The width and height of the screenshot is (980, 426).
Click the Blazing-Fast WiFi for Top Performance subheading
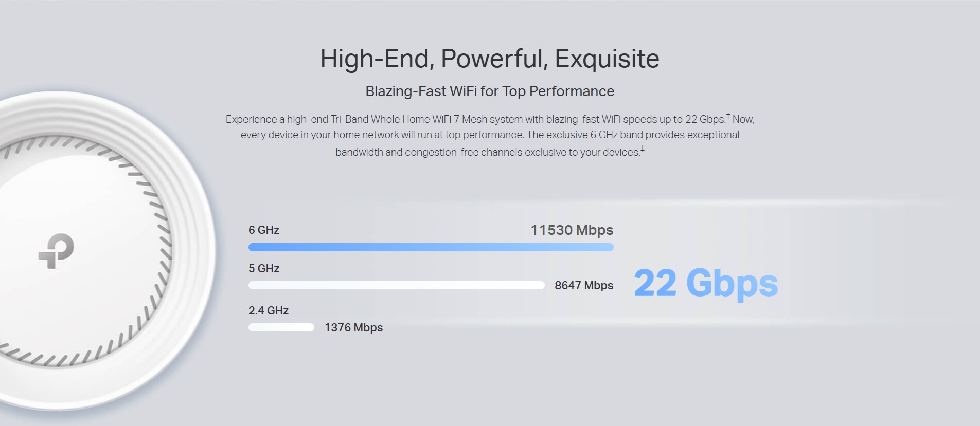(x=490, y=91)
